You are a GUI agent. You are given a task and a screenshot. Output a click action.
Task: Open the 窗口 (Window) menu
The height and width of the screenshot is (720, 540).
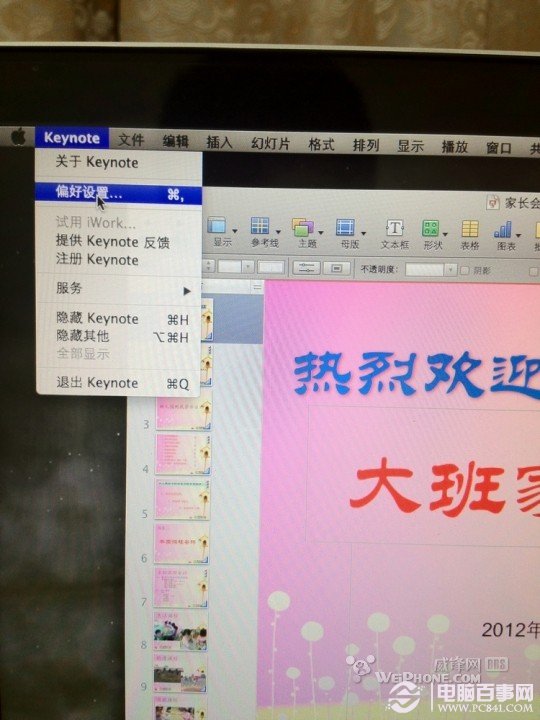(x=499, y=148)
